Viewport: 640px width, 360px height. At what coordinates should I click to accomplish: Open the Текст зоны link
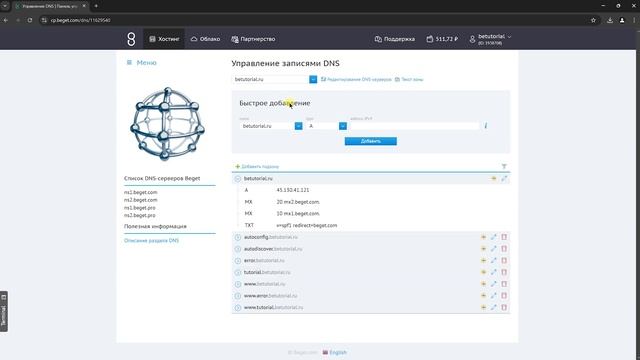coord(409,80)
